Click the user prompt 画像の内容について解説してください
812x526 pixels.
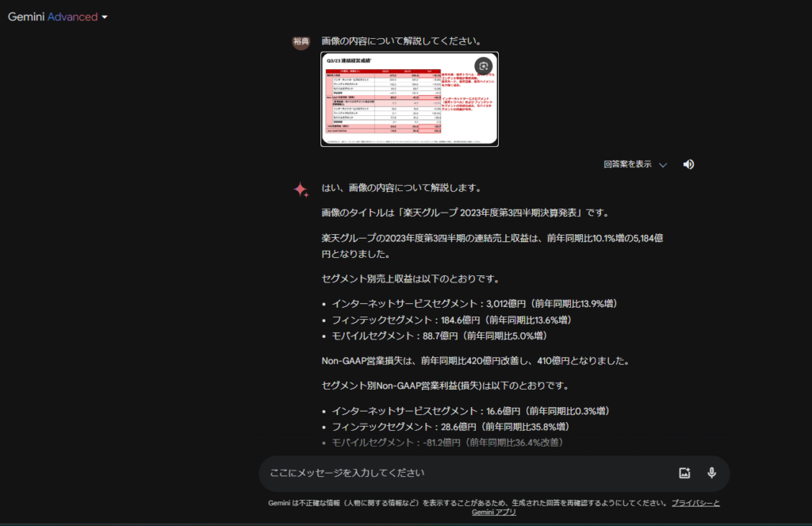click(412, 40)
